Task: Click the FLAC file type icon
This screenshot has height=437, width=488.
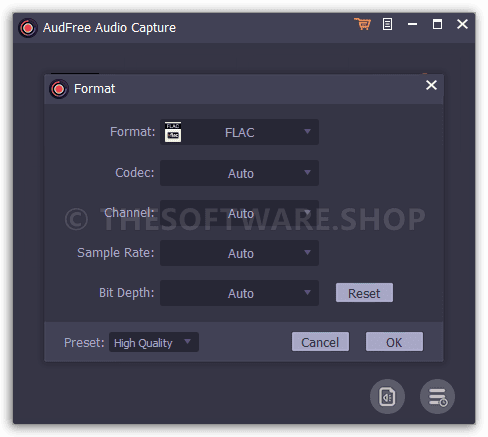Action: click(173, 132)
